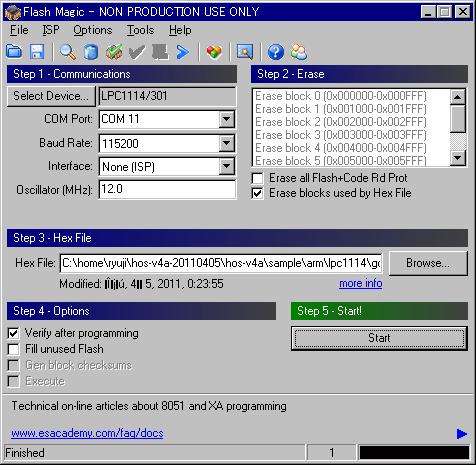476x465 pixels.
Task: Click the blue arrow toolbar icon
Action: click(183, 52)
